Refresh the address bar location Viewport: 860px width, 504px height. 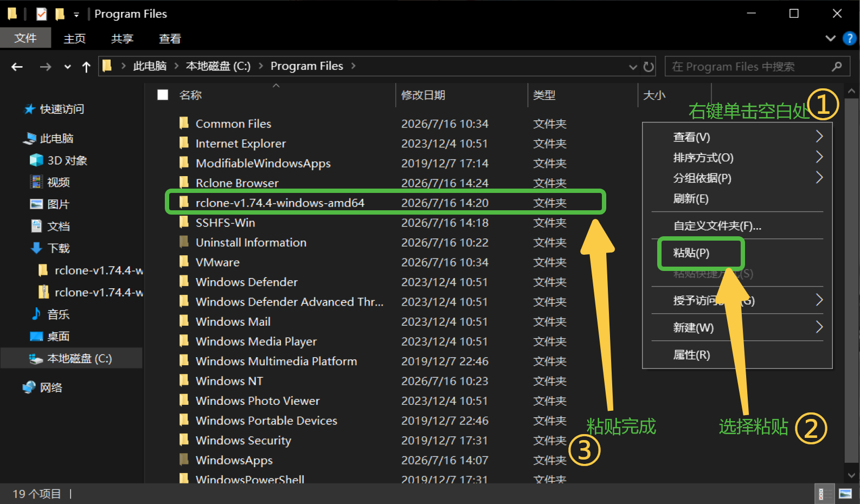click(x=649, y=67)
